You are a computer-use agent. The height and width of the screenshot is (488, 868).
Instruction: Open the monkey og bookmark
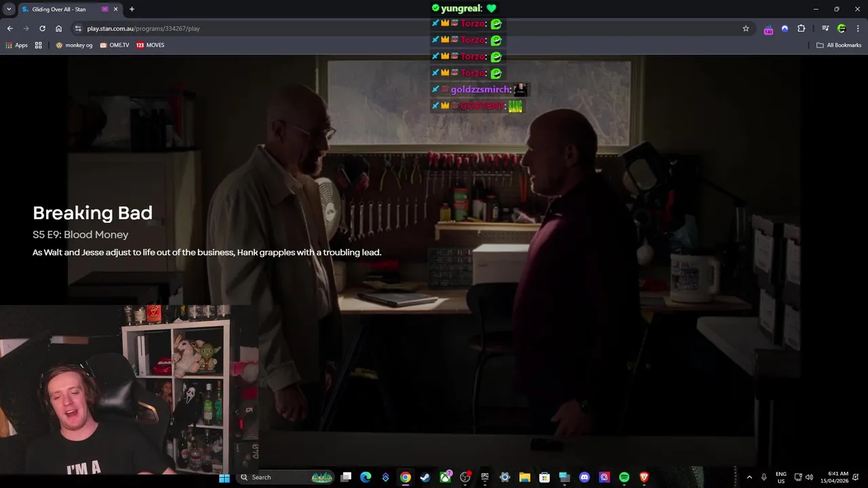(x=74, y=45)
